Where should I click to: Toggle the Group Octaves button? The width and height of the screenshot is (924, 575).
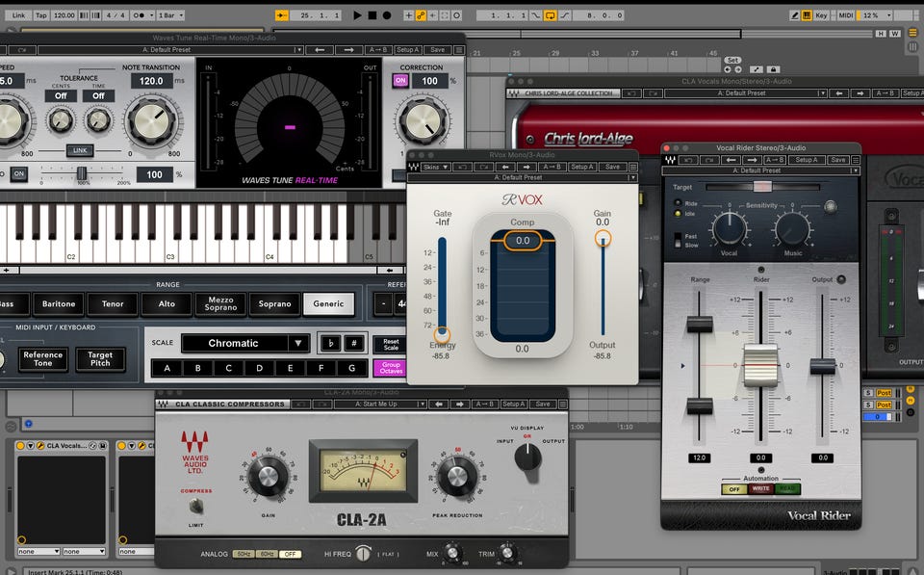click(x=391, y=368)
